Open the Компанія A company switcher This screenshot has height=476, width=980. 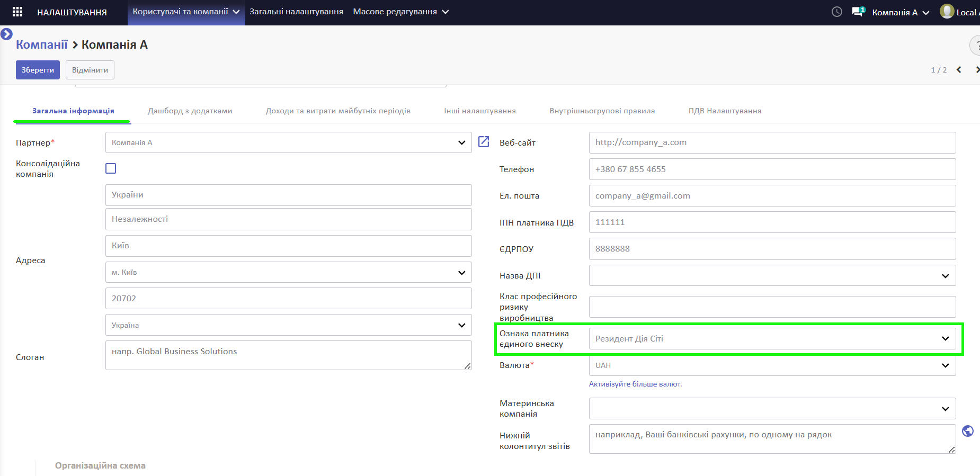point(901,12)
